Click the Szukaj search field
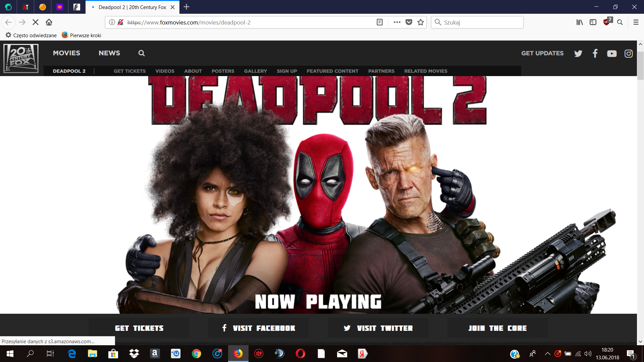Screen dimensions: 644x362 click(477, 22)
